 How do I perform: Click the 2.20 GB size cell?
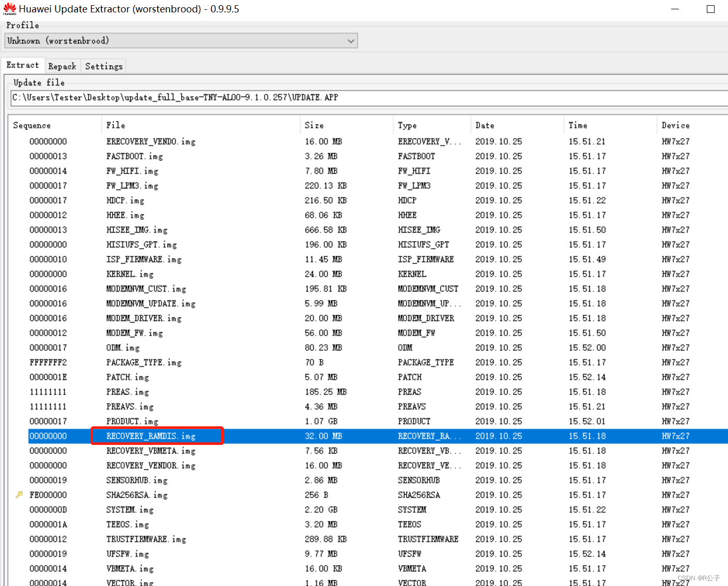pyautogui.click(x=321, y=510)
